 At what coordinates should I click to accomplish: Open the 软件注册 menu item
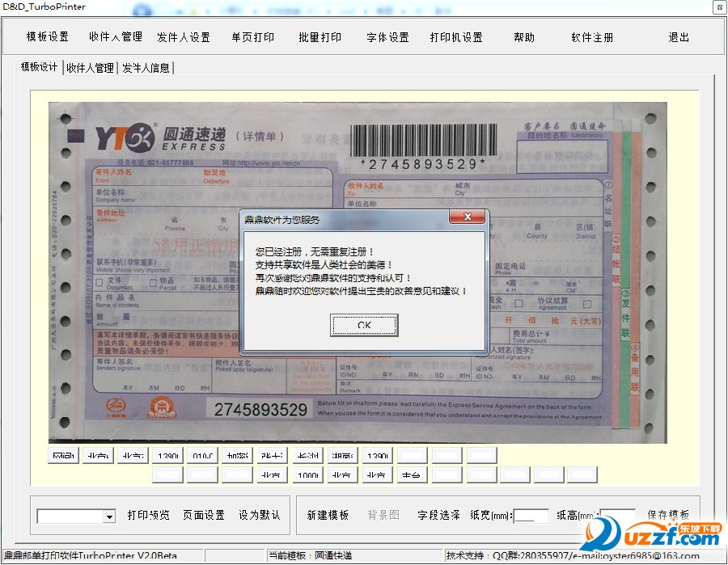[x=592, y=37]
